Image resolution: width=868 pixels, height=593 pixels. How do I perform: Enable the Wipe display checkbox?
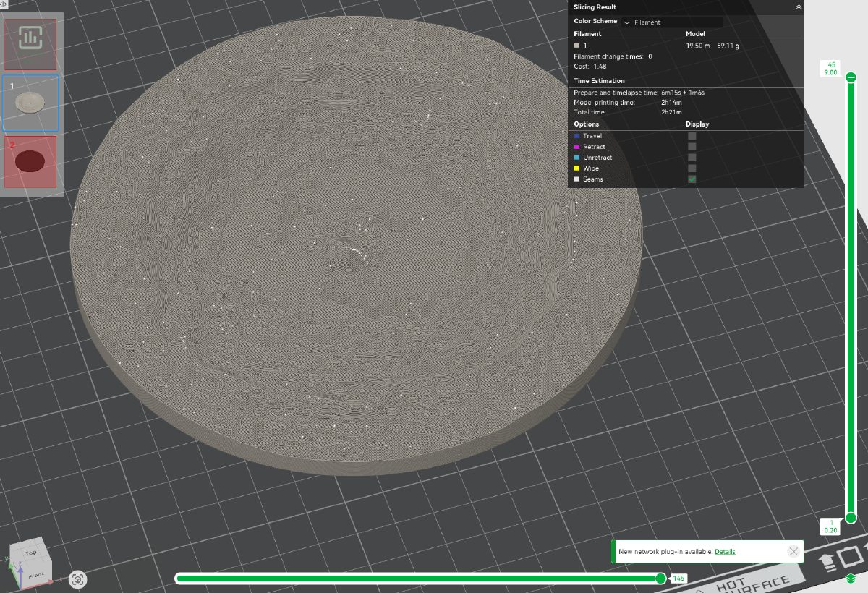692,168
